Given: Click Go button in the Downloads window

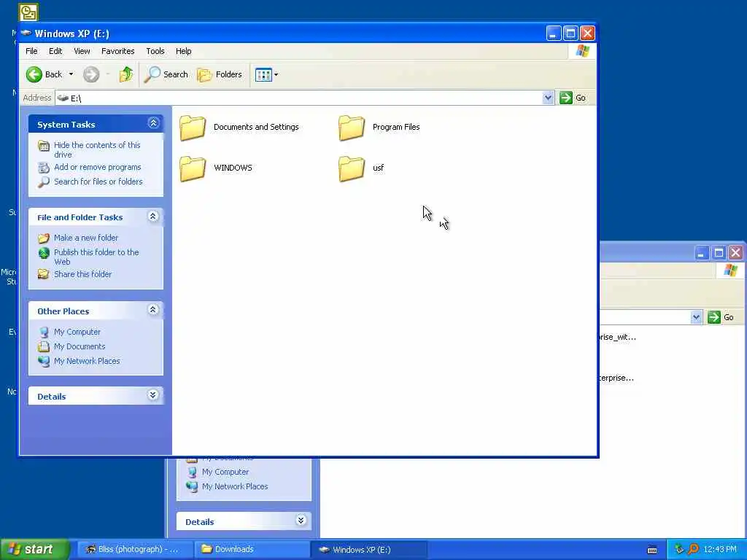Looking at the screenshot, I should coord(721,317).
